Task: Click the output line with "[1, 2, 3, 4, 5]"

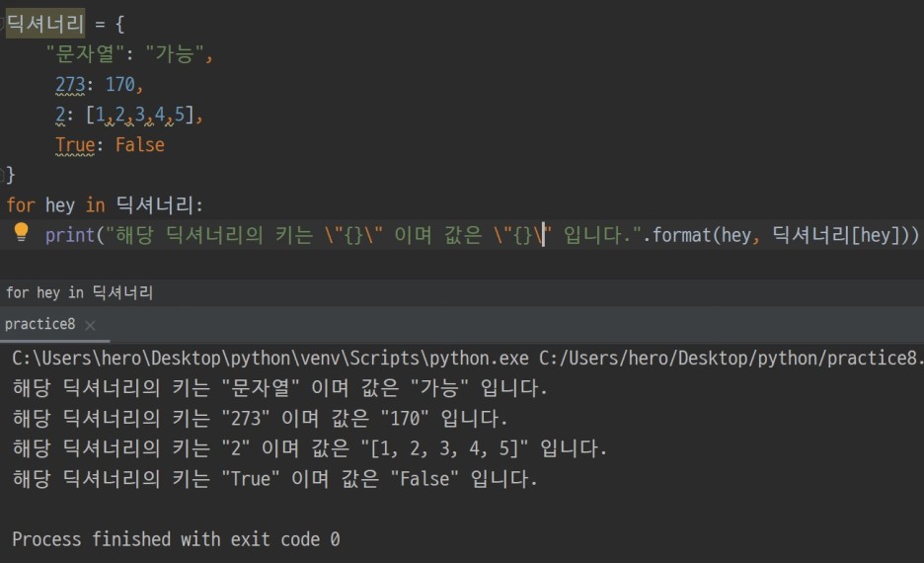Action: point(309,448)
